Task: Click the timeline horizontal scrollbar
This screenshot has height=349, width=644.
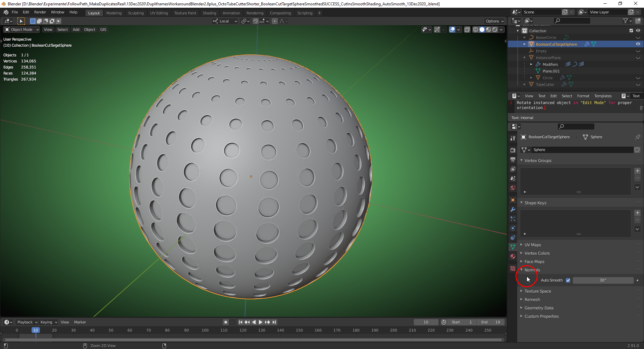Action: tap(253, 340)
